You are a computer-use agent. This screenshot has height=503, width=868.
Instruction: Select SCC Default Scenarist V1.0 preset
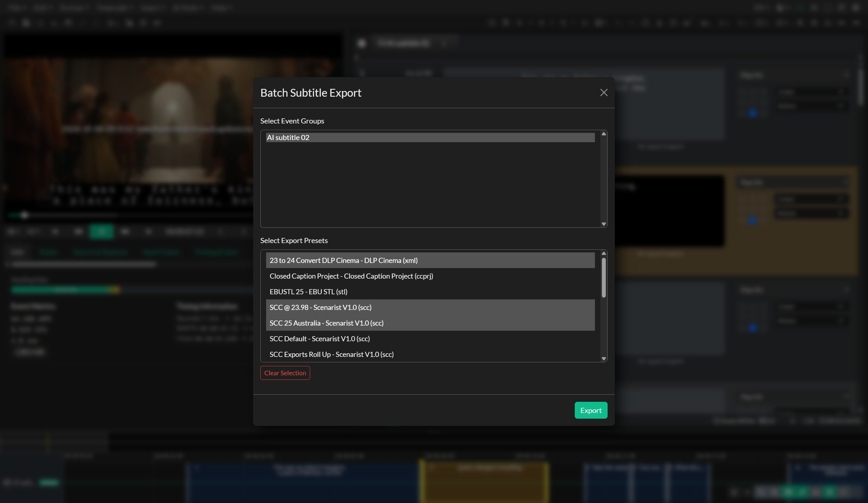point(430,339)
